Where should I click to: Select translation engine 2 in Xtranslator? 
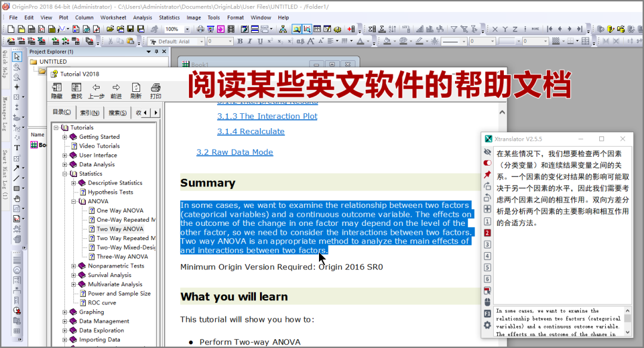click(488, 232)
